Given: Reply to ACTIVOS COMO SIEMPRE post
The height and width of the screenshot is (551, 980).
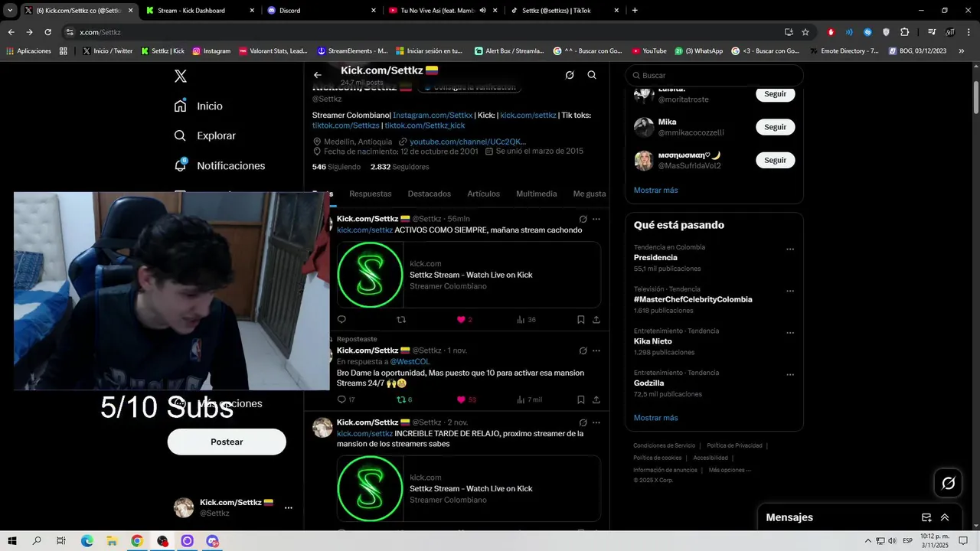Looking at the screenshot, I should [x=341, y=320].
